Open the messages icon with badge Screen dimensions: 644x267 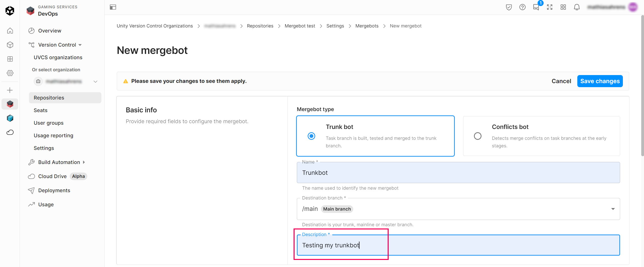coord(536,7)
